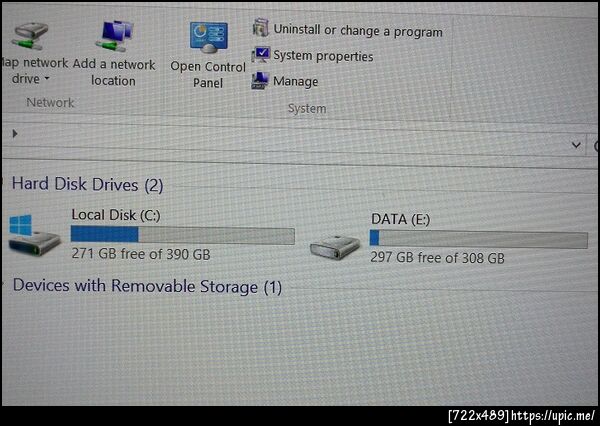Collapse Devices with Removable Storage (1) group
The width and height of the screenshot is (600, 426).
(x=2, y=284)
